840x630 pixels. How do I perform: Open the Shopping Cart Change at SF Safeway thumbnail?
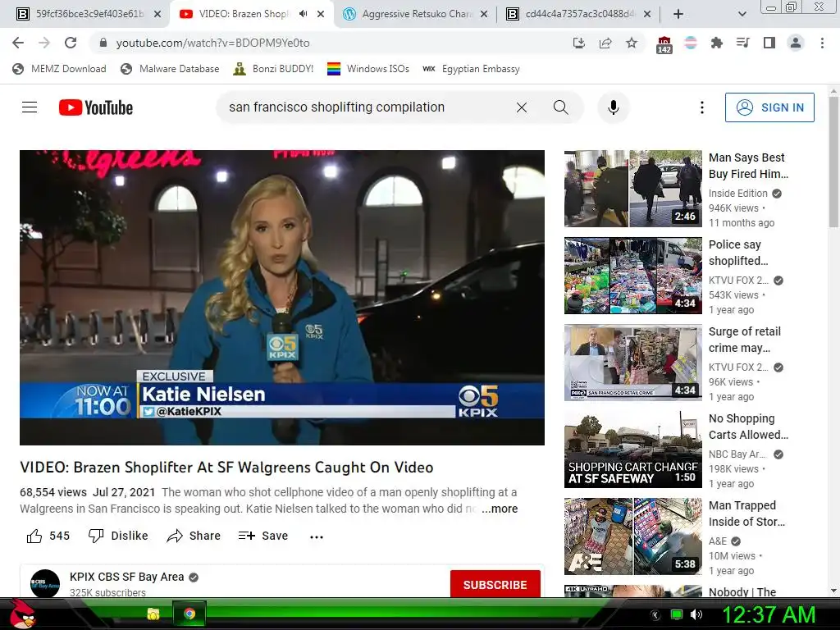pyautogui.click(x=632, y=450)
